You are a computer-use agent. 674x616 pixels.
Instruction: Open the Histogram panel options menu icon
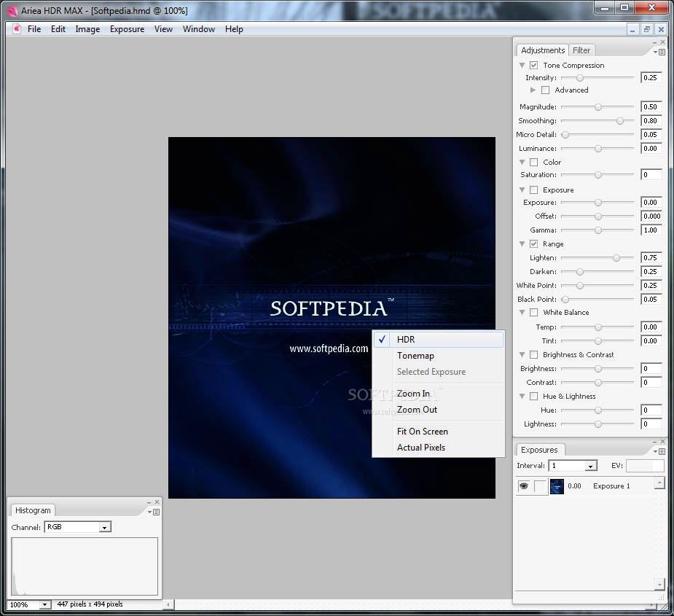pos(154,512)
